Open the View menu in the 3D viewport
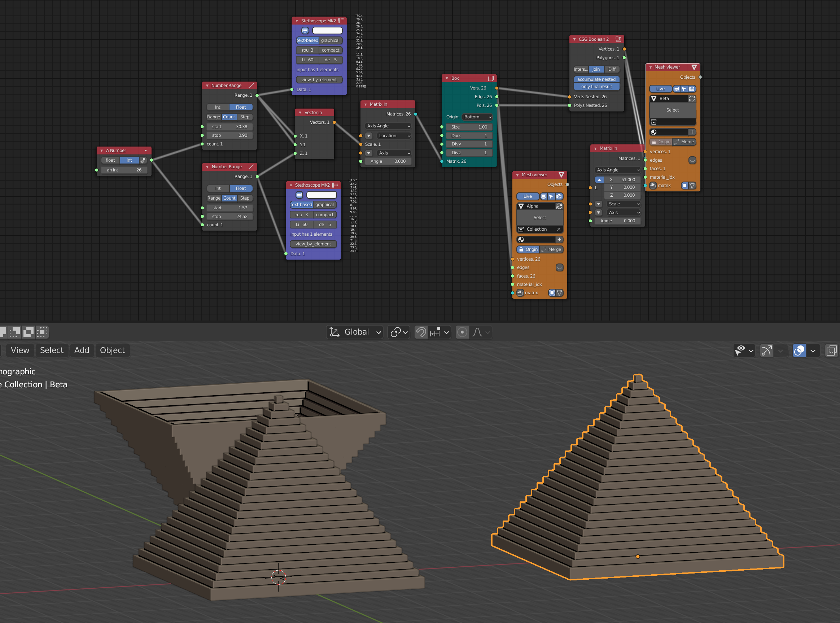Viewport: 840px width, 623px height. point(19,350)
